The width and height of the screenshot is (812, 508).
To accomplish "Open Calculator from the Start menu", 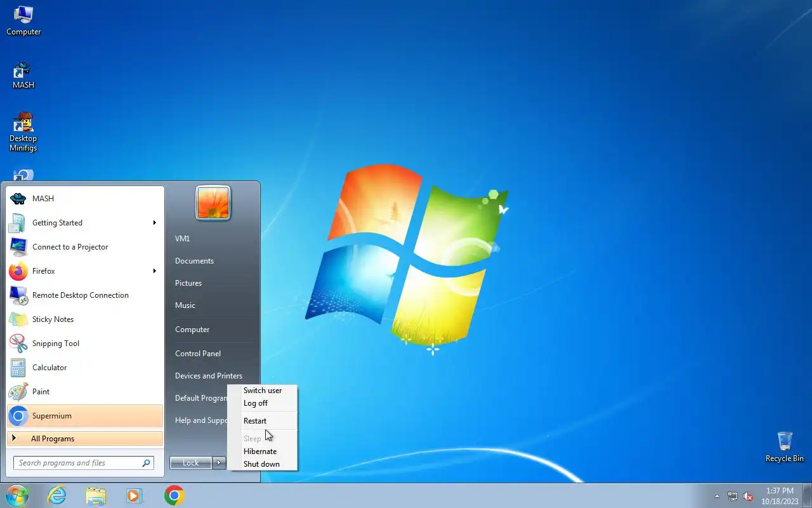I will [85, 368].
